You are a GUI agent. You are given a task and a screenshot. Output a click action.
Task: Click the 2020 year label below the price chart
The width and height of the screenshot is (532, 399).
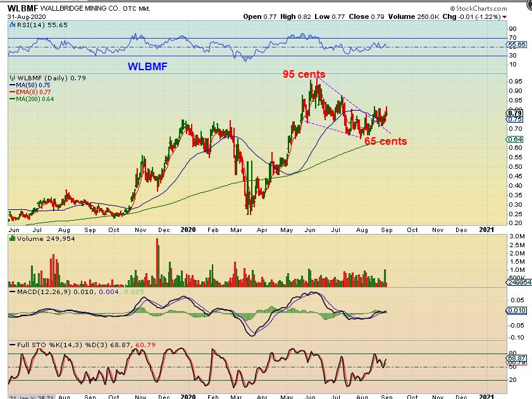(x=188, y=230)
